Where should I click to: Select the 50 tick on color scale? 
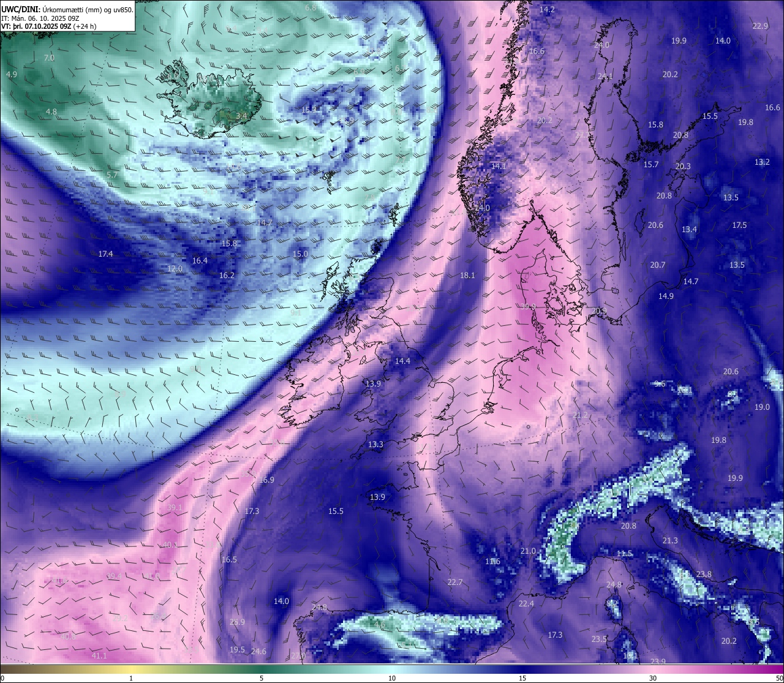pyautogui.click(x=778, y=678)
